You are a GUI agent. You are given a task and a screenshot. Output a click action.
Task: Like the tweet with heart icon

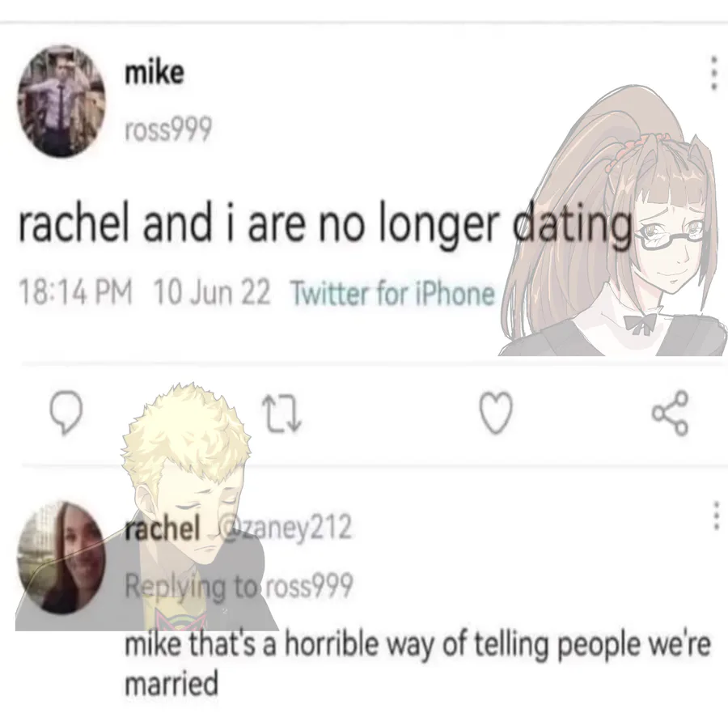495,413
